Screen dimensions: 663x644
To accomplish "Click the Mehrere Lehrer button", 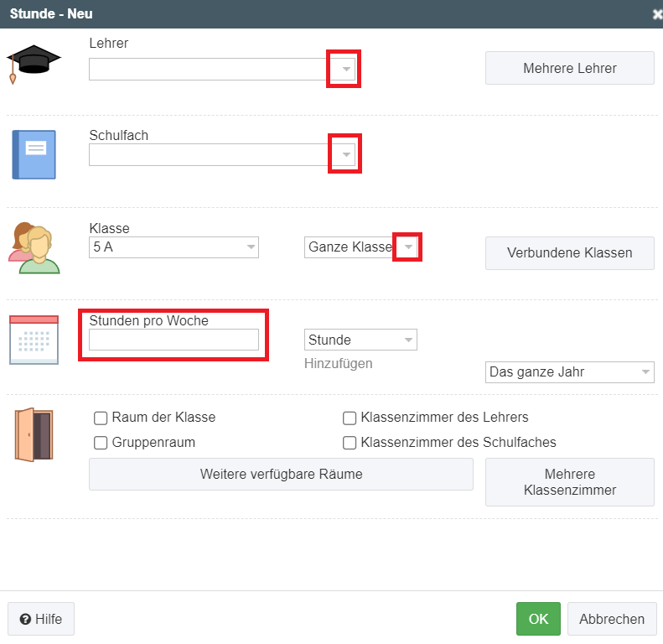I will [x=570, y=68].
